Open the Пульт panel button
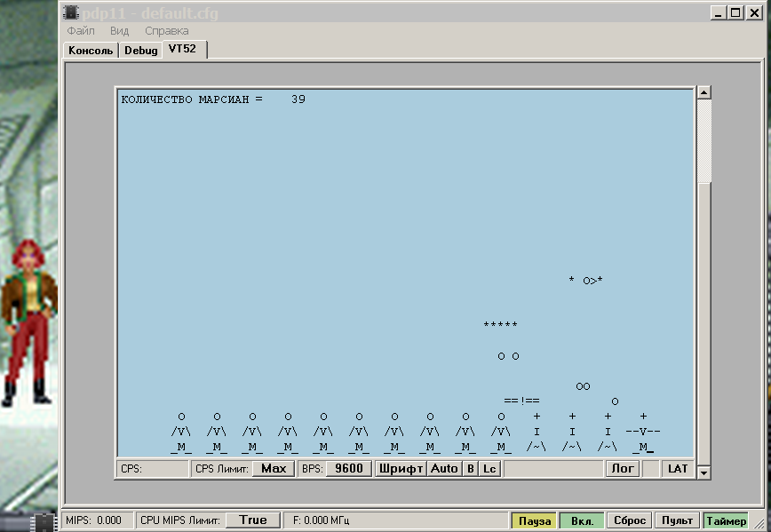771x532 pixels. pos(677,520)
